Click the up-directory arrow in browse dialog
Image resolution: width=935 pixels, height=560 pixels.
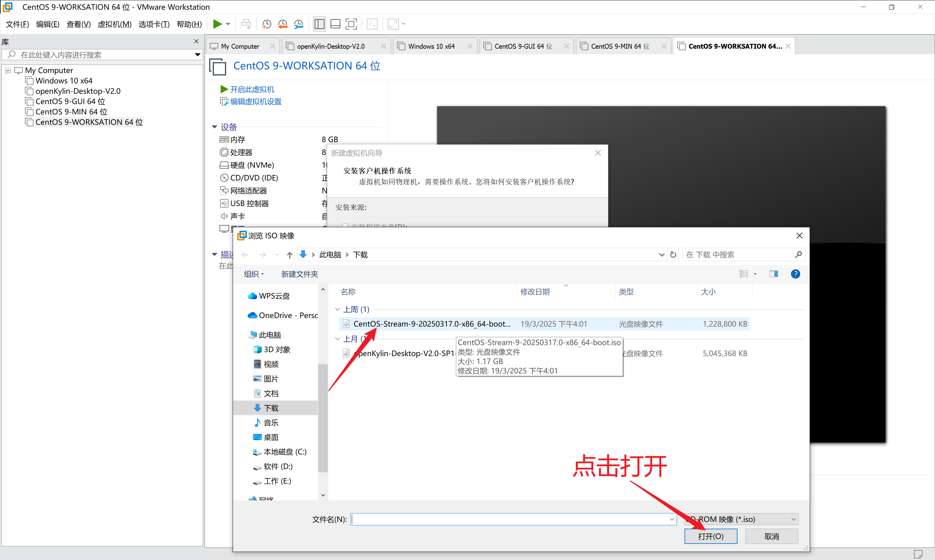[289, 255]
